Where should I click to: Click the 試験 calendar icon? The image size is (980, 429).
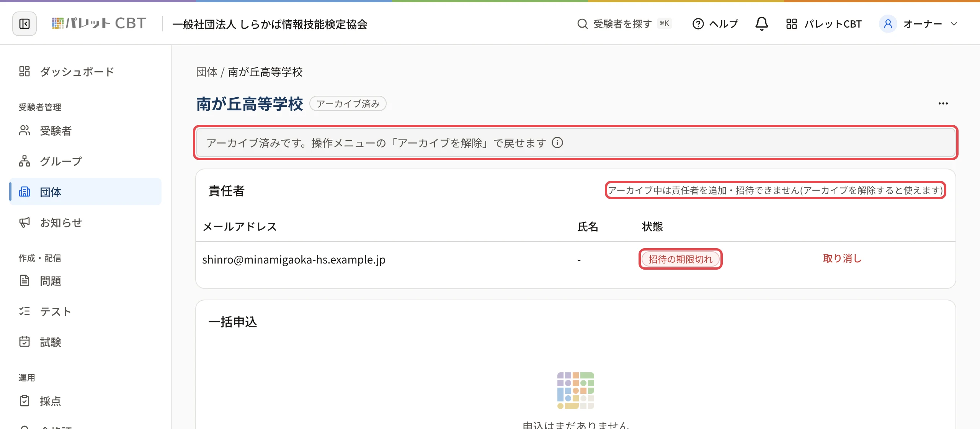point(24,342)
